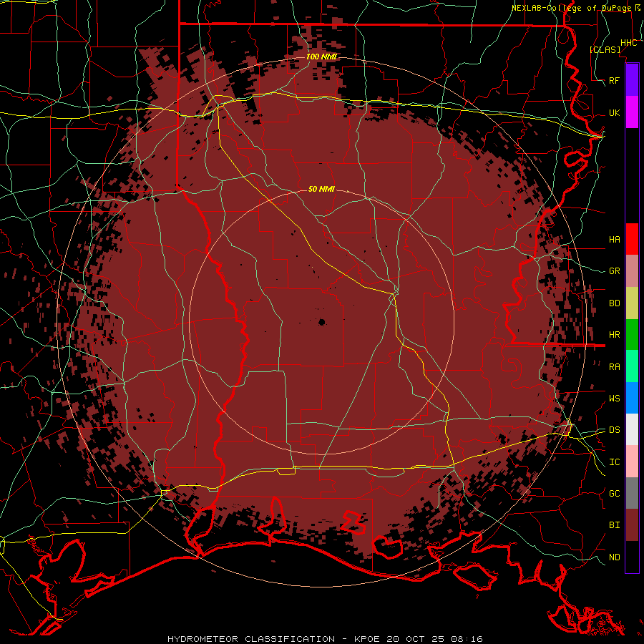Click the UK magenta legend swatch
This screenshot has height=644, width=644.
[x=632, y=112]
